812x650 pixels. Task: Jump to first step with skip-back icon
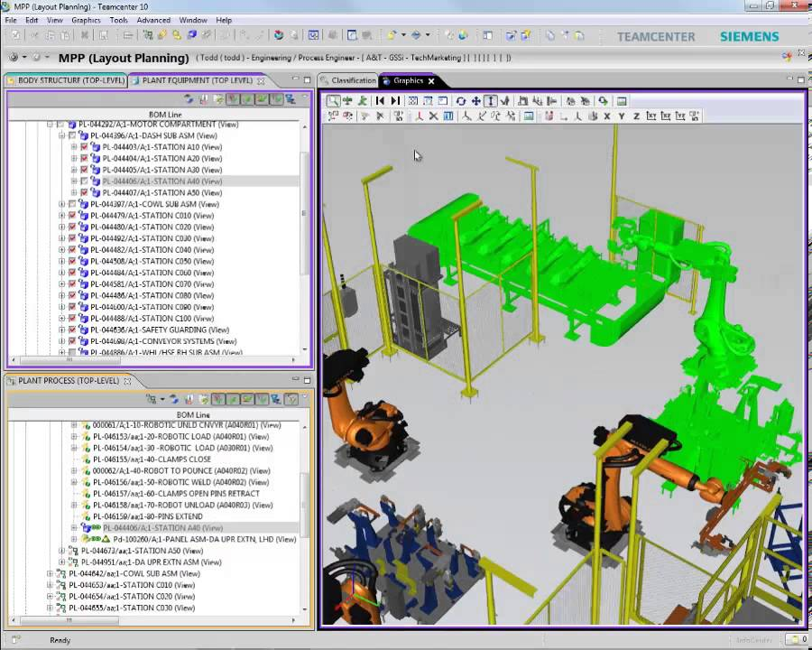(x=380, y=101)
